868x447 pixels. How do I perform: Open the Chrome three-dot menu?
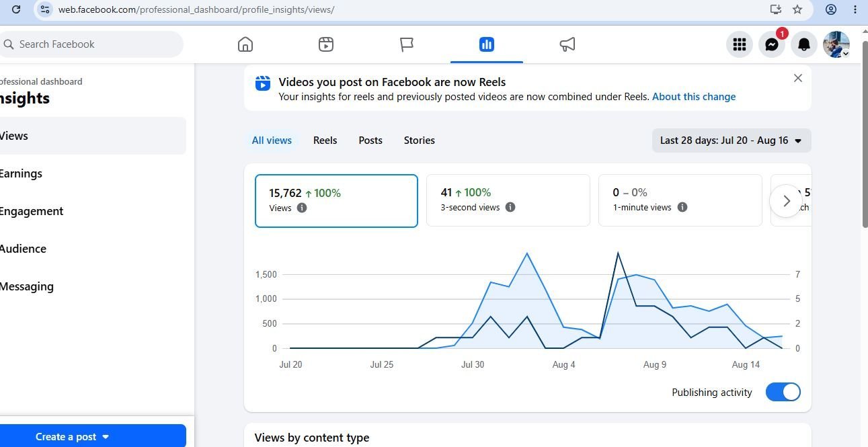tap(855, 9)
